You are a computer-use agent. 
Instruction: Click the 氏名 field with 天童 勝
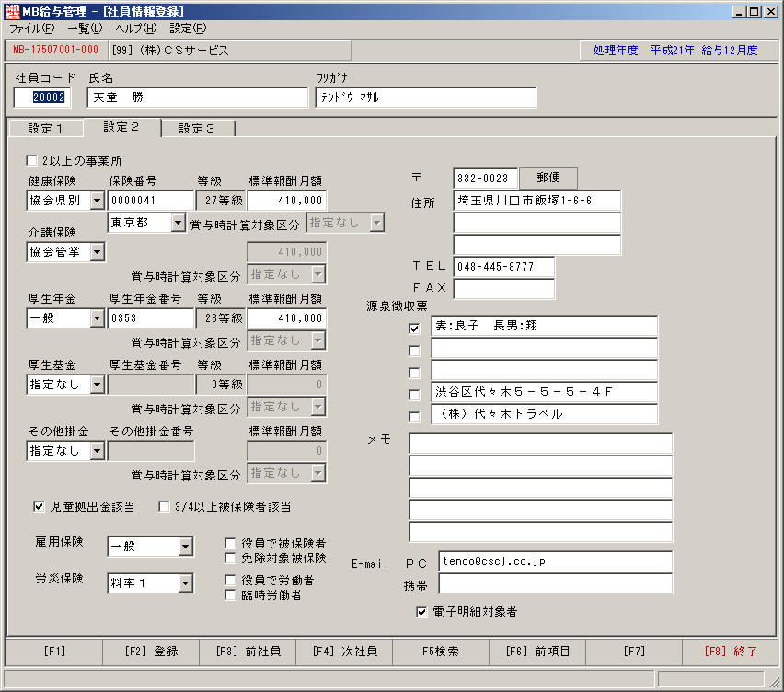pyautogui.click(x=198, y=98)
